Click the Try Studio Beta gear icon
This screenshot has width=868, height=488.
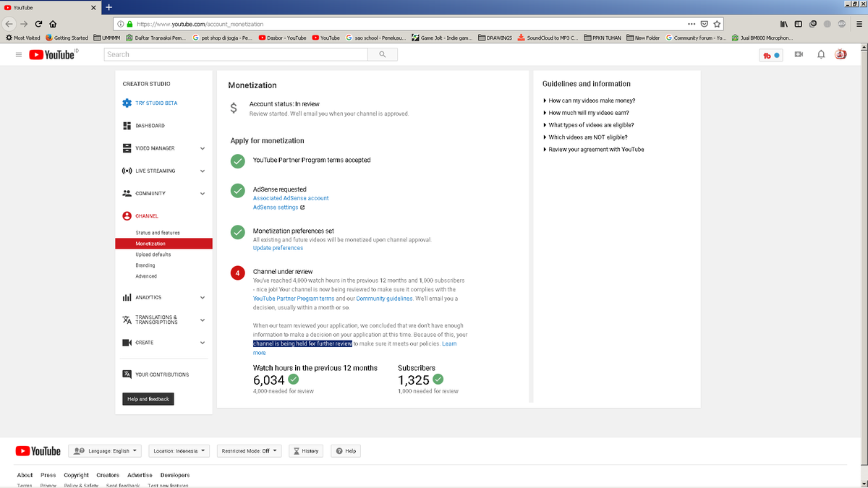coord(127,103)
